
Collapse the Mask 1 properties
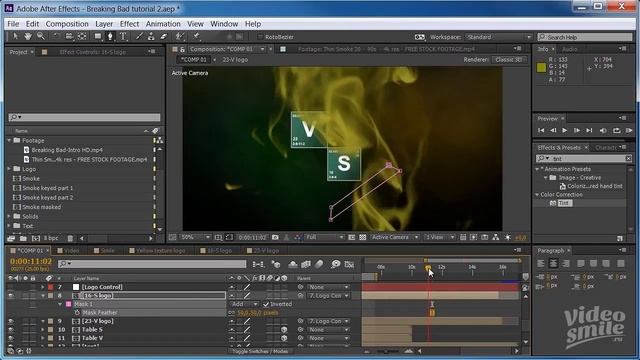click(x=60, y=304)
